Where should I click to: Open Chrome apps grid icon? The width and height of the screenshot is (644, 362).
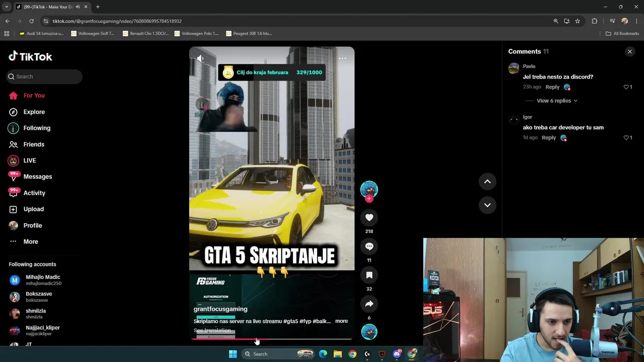pos(7,34)
